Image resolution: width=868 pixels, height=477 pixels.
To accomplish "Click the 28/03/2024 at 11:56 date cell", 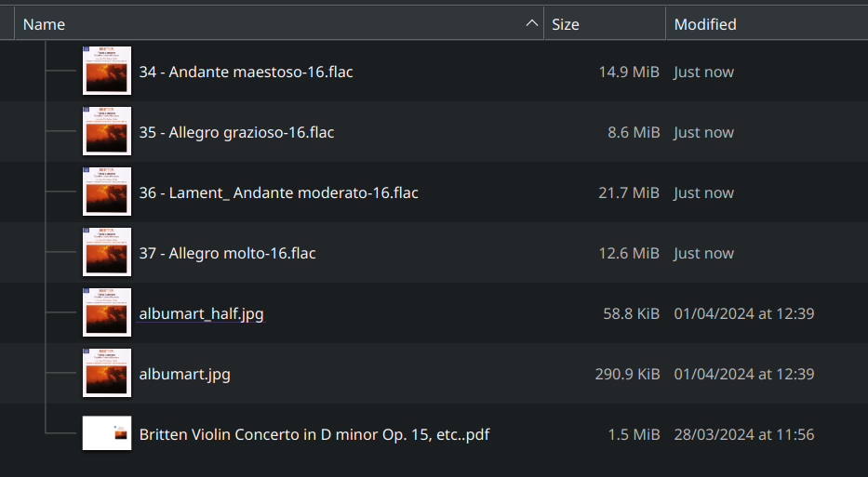I will (743, 434).
